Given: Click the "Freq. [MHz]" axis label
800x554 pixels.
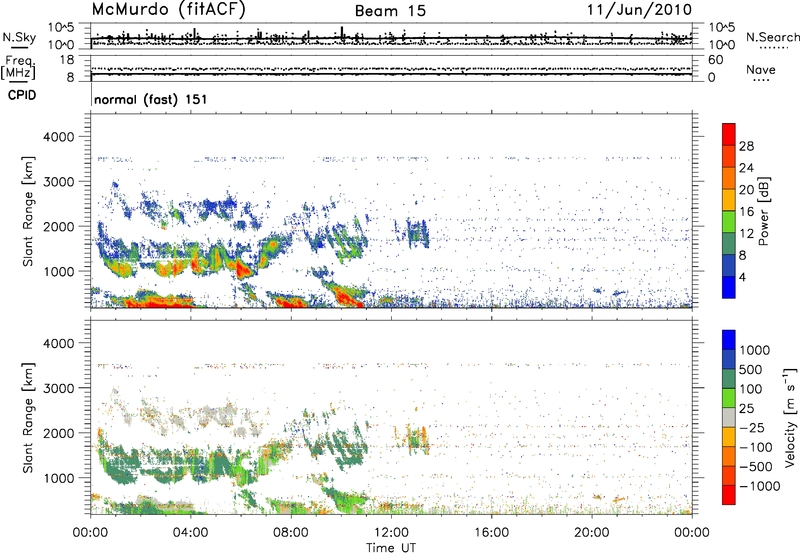Looking at the screenshot, I should 18,67.
